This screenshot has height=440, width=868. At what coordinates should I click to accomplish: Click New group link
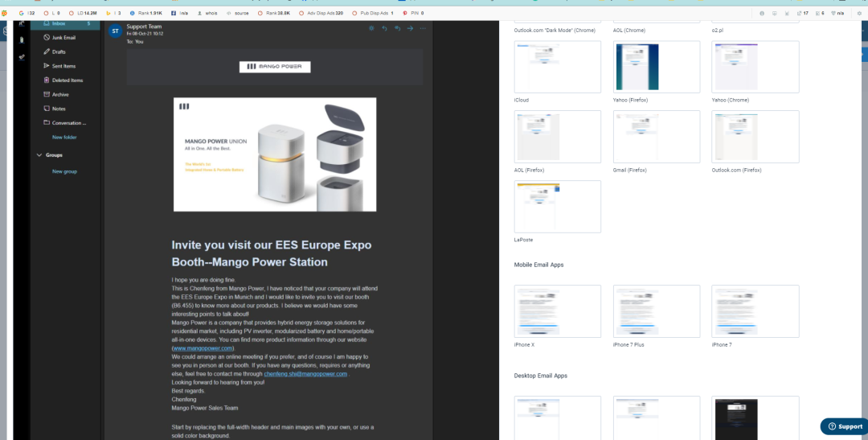[x=64, y=172]
